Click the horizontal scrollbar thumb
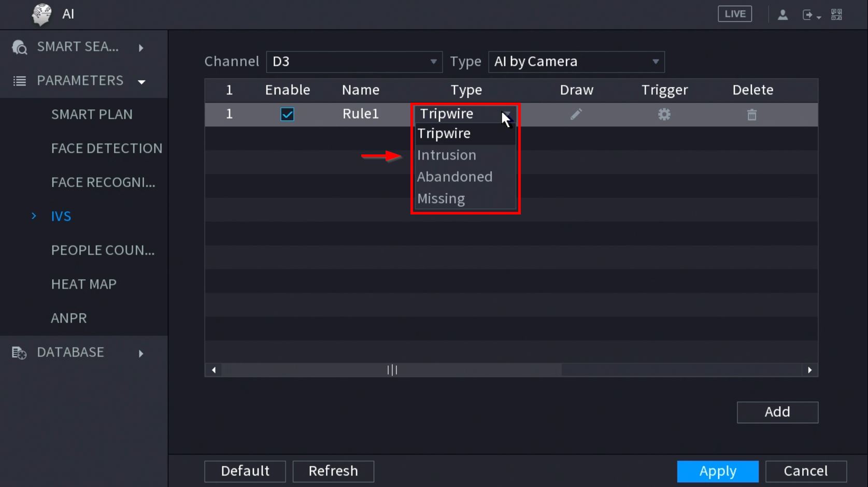This screenshot has width=868, height=487. coord(392,370)
